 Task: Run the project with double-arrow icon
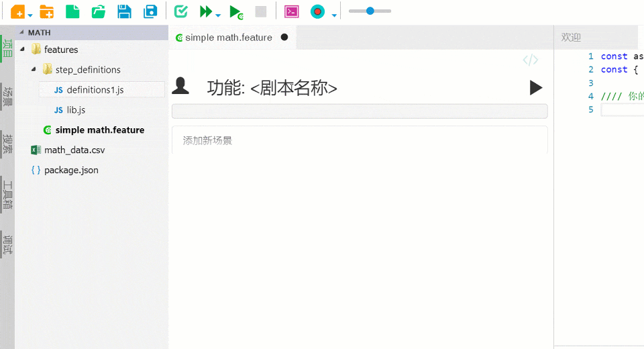[206, 11]
